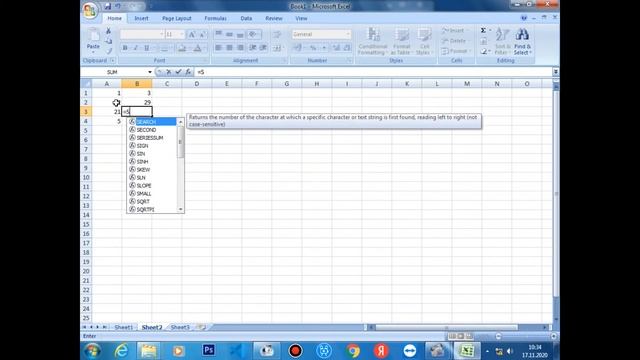Image resolution: width=640 pixels, height=360 pixels.
Task: Click the Decrease Decimal icon
Action: [347, 48]
